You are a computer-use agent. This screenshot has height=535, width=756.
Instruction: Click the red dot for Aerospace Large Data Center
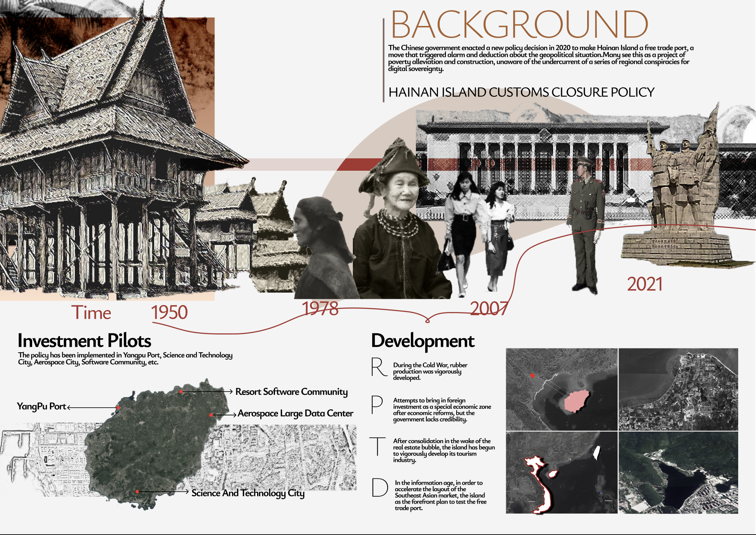[x=211, y=415]
